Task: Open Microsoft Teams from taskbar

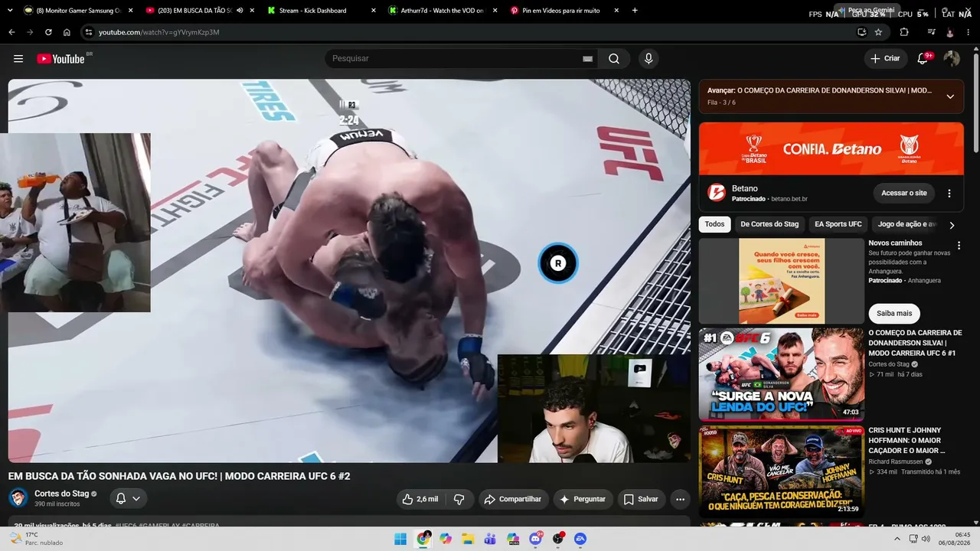Action: pos(490,539)
